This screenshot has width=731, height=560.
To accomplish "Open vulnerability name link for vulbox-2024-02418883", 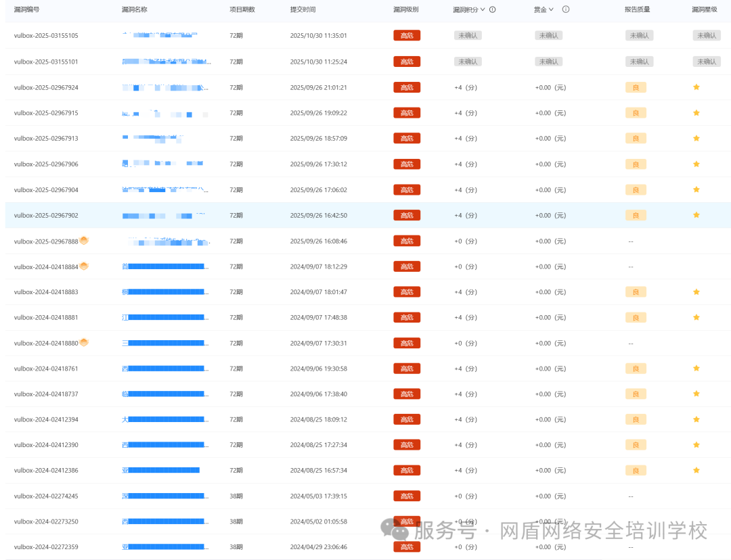I will pos(165,292).
